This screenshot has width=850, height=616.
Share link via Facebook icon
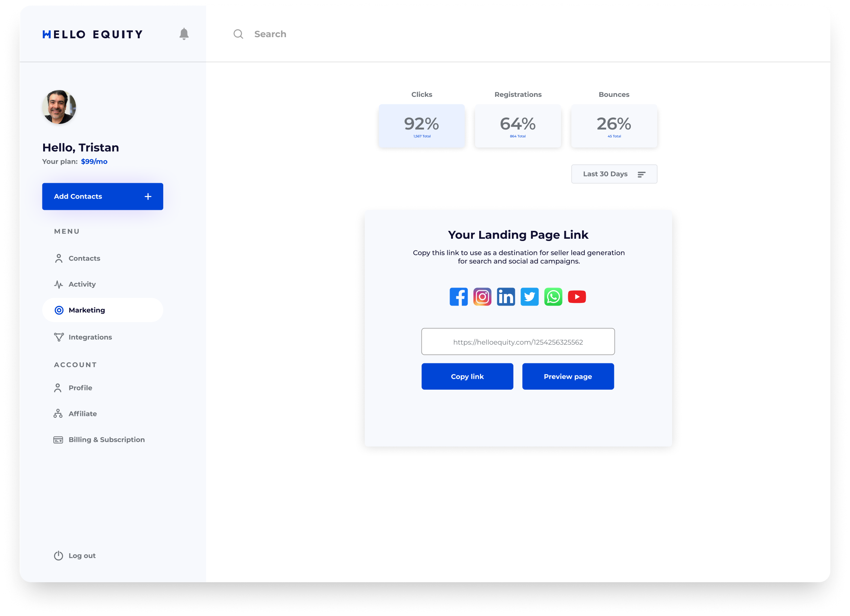coord(459,297)
